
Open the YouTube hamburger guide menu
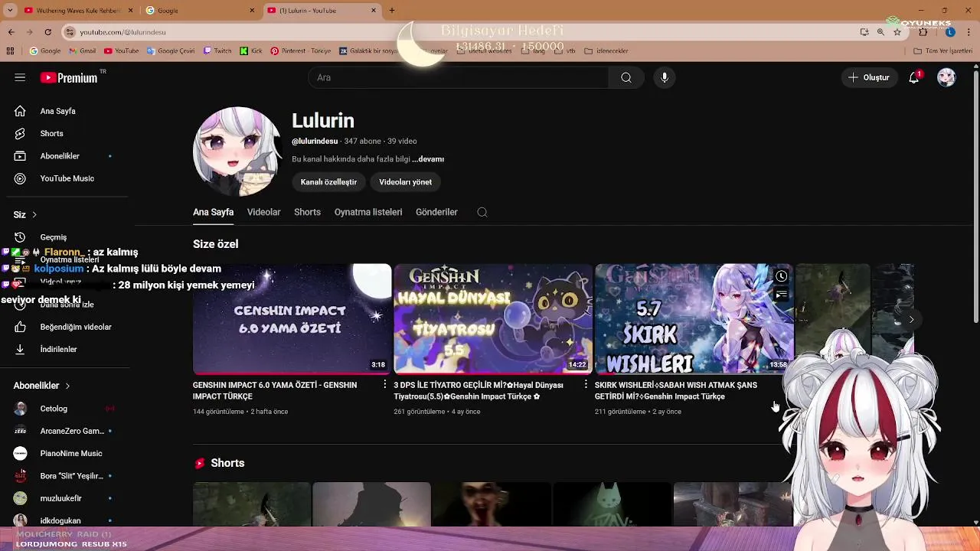pyautogui.click(x=20, y=77)
